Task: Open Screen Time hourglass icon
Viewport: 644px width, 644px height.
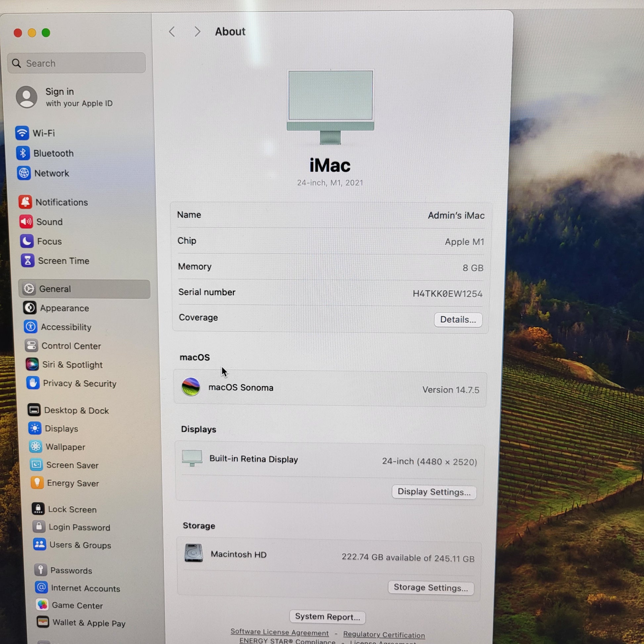Action: [x=28, y=261]
